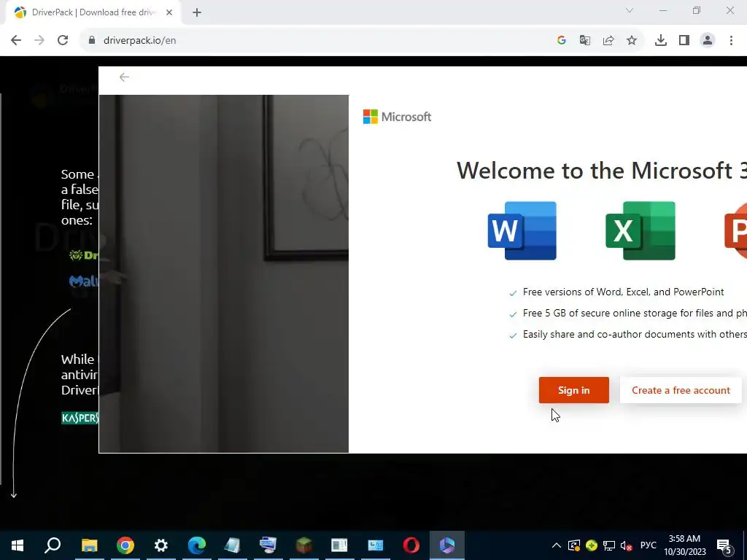Open the browser downloads icon
This screenshot has height=560, width=747.
coord(660,41)
